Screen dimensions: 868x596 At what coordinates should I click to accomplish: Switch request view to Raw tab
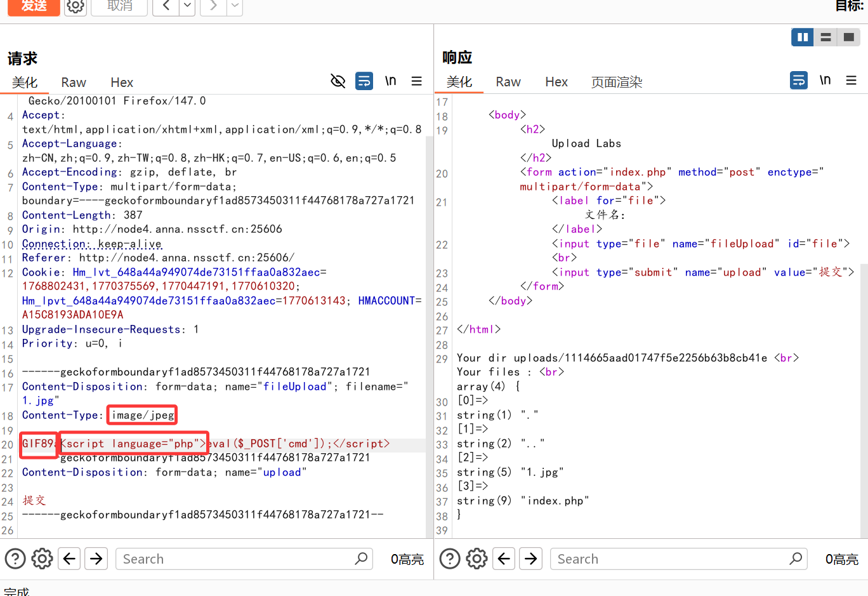74,83
